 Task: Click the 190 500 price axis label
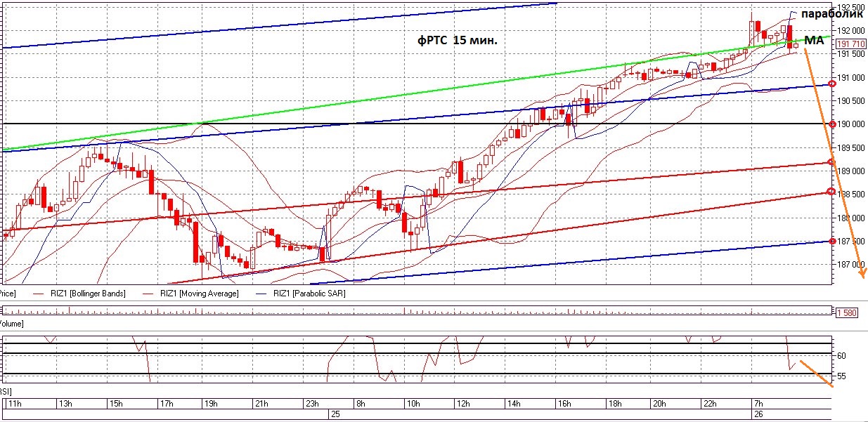point(850,100)
